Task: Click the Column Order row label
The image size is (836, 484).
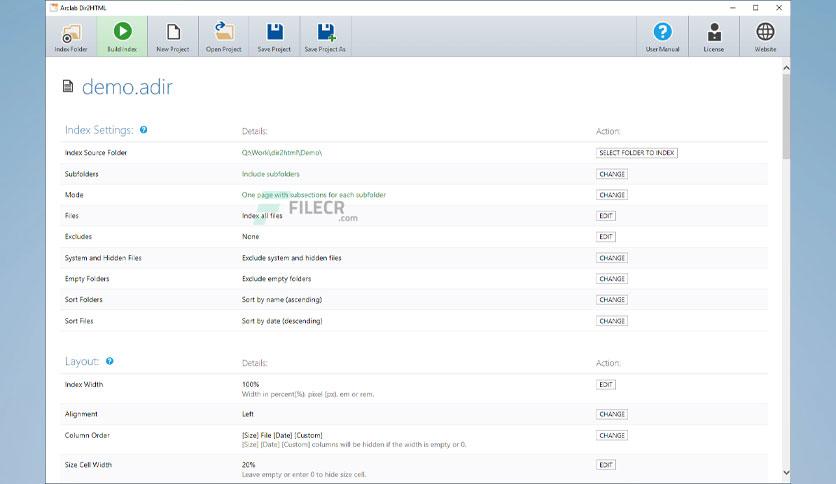Action: 87,435
